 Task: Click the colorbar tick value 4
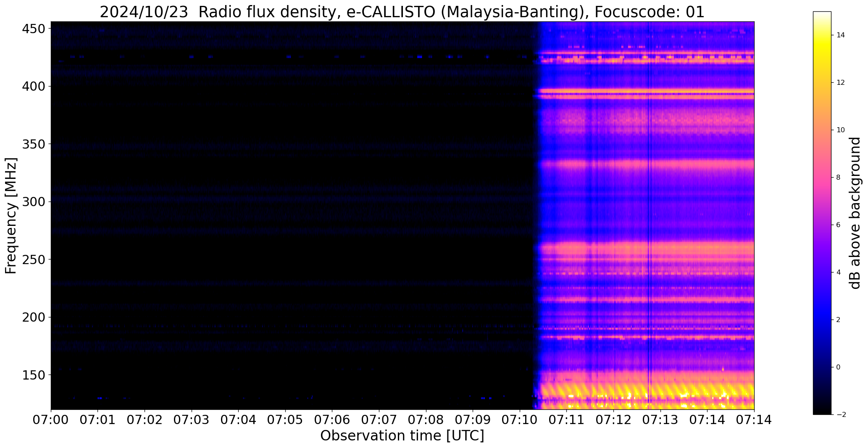click(839, 272)
